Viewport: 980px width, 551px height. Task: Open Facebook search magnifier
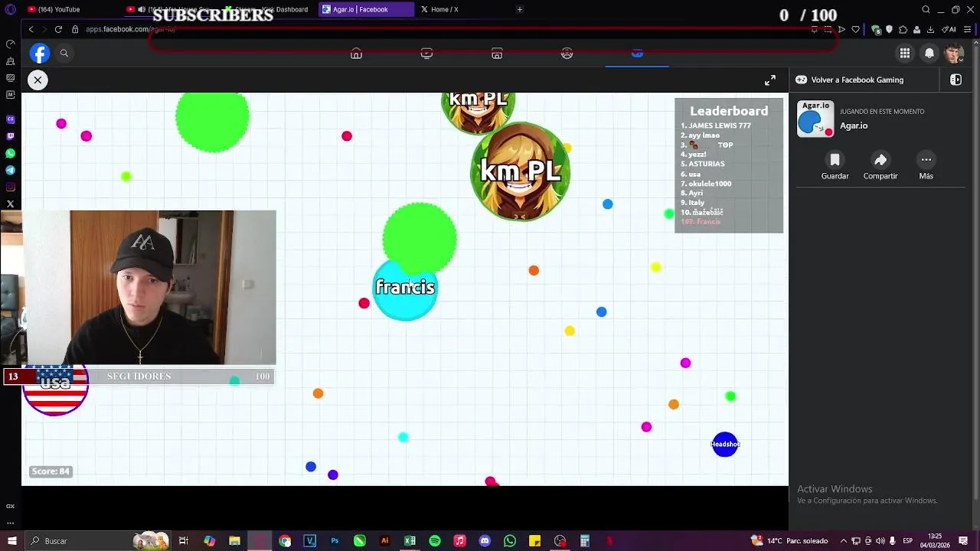[64, 53]
